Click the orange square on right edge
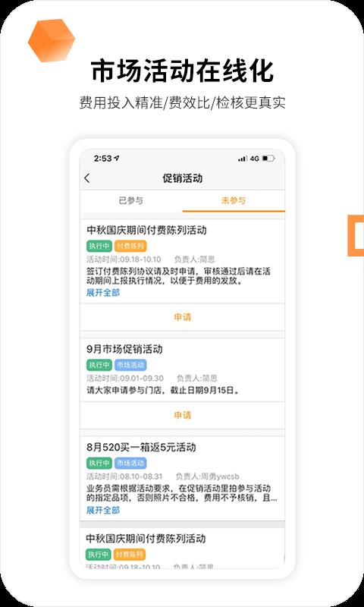This screenshot has width=364, height=607. pyautogui.click(x=356, y=236)
